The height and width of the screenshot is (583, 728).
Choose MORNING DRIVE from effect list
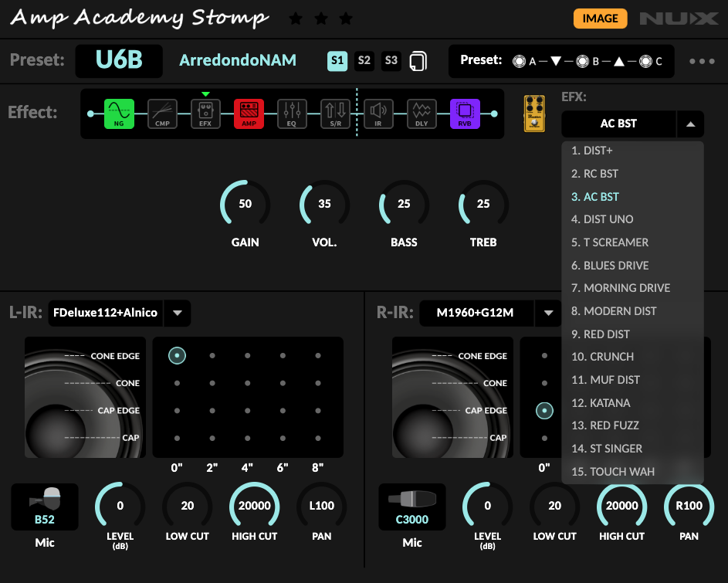pos(632,288)
